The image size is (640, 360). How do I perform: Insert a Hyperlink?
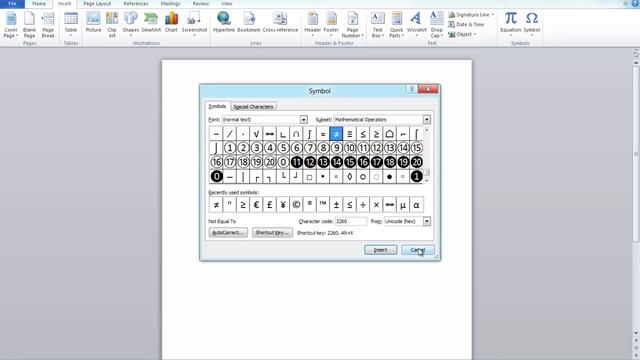tap(224, 23)
